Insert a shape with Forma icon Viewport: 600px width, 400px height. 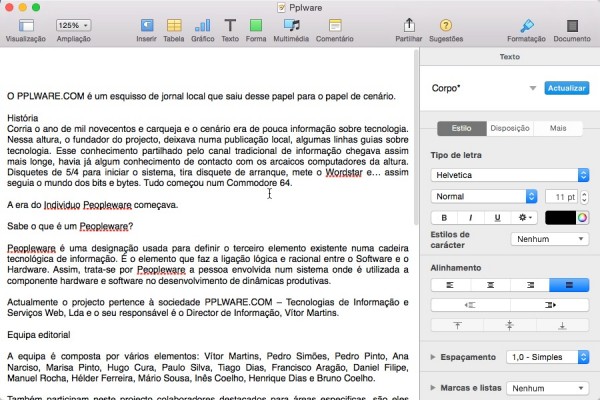(256, 26)
